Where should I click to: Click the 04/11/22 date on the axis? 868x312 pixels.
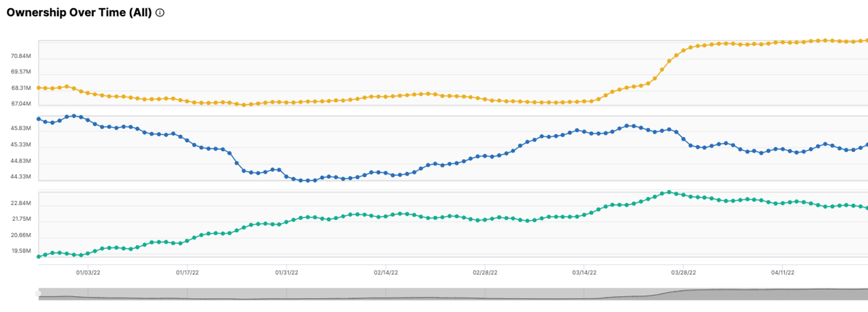coord(783,273)
